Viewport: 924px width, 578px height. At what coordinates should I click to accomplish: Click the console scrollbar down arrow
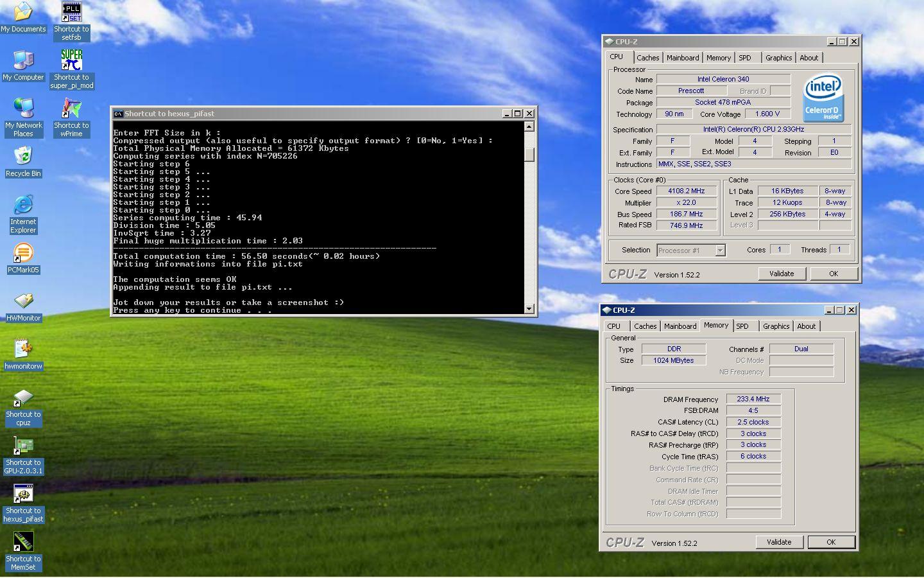point(529,309)
